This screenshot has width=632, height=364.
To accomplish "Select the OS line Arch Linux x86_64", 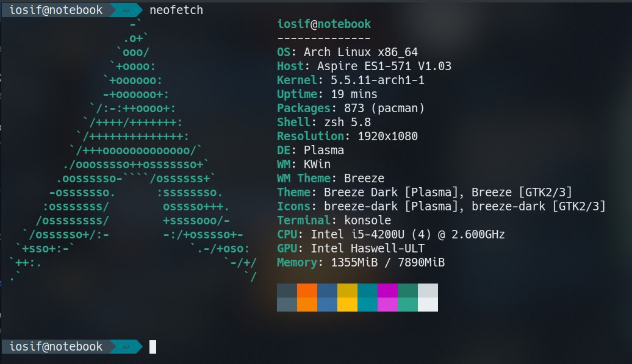I will click(348, 52).
